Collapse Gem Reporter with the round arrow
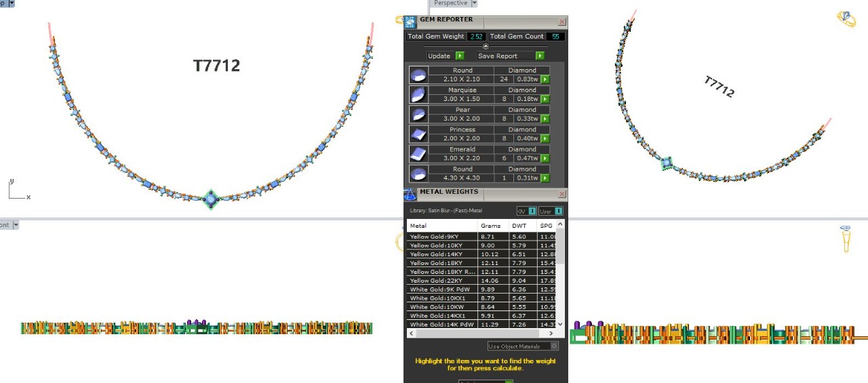 pyautogui.click(x=486, y=46)
